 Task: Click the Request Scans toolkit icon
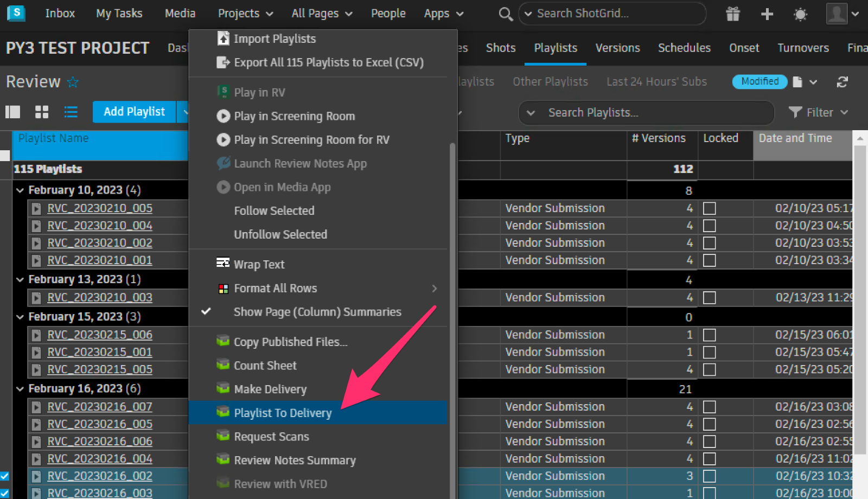[x=223, y=436]
